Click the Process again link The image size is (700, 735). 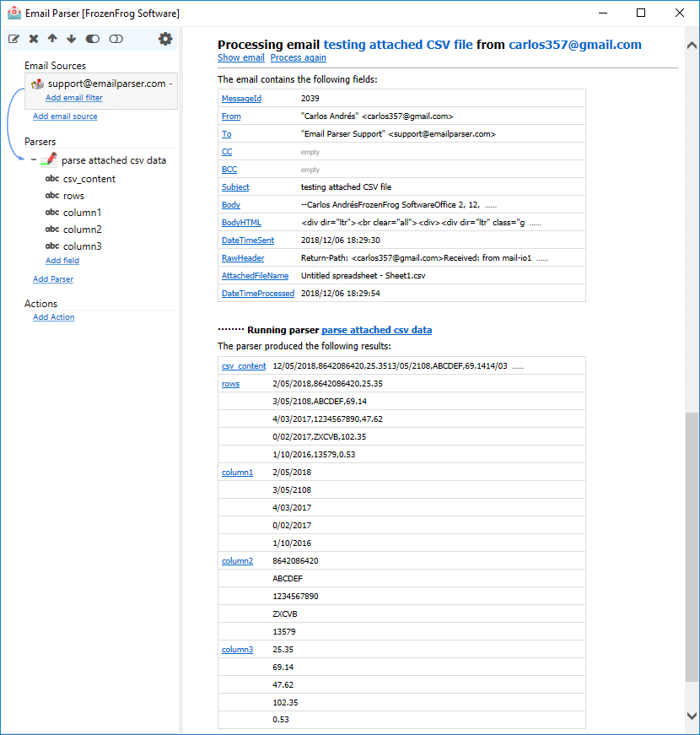pyautogui.click(x=298, y=57)
